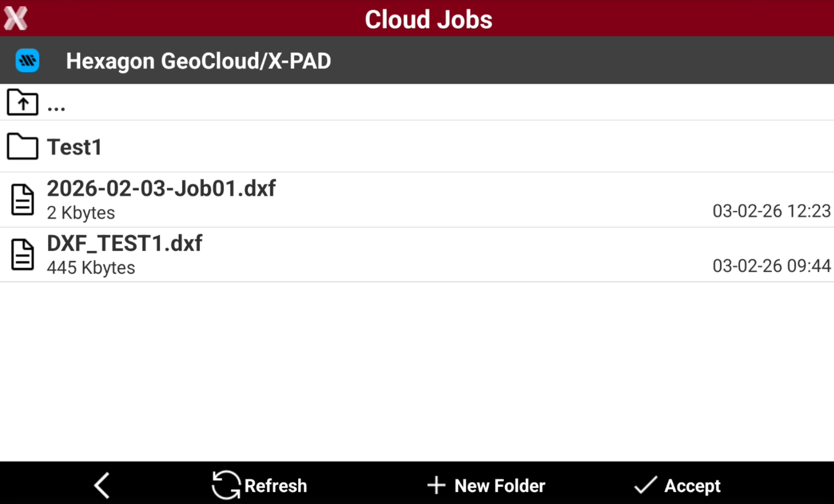
Task: Click the Accept checkmark icon
Action: [646, 485]
